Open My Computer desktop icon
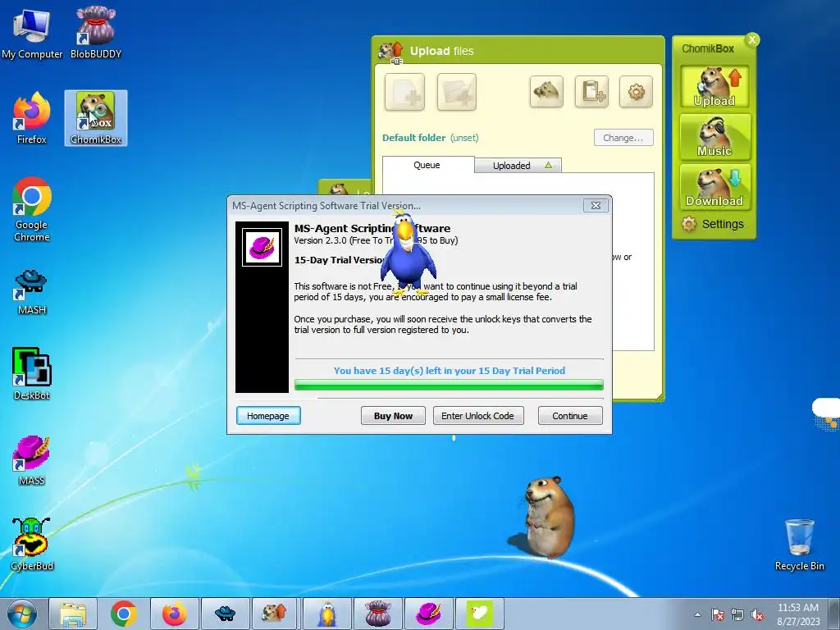Image resolution: width=840 pixels, height=630 pixels. [x=32, y=33]
